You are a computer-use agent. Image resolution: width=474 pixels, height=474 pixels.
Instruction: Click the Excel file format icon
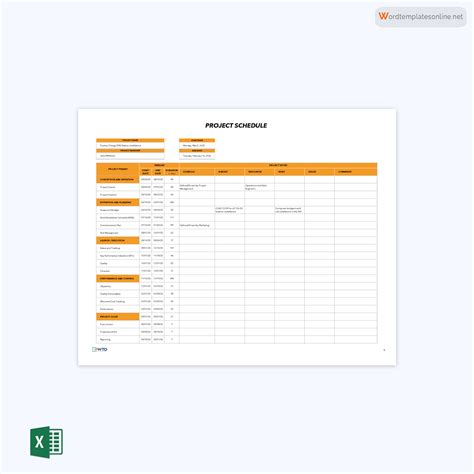[x=46, y=442]
